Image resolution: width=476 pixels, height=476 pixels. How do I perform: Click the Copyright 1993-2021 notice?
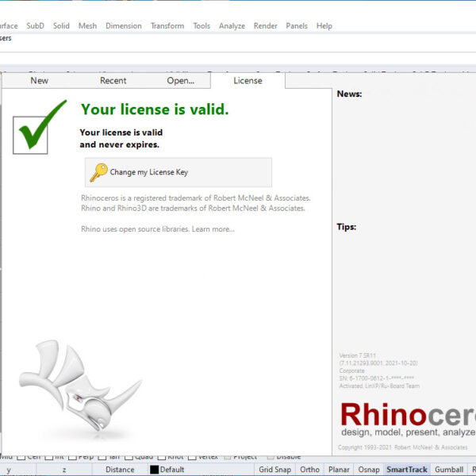click(x=402, y=447)
